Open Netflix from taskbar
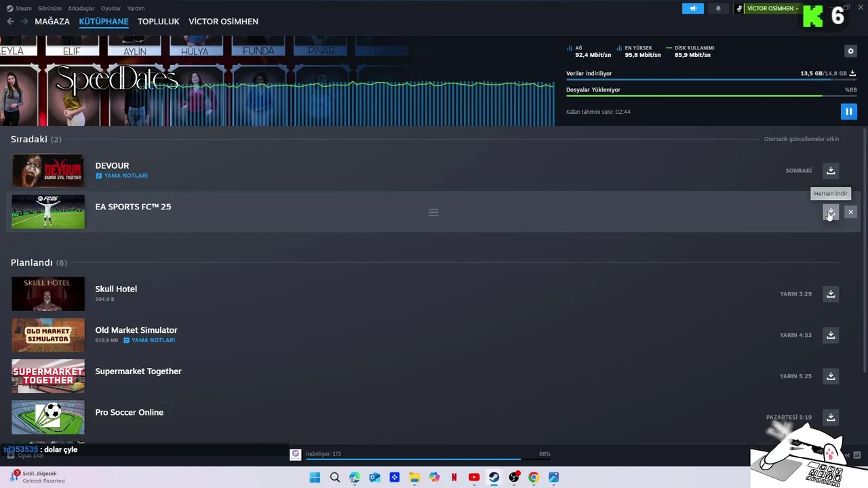The width and height of the screenshot is (868, 488). (454, 477)
